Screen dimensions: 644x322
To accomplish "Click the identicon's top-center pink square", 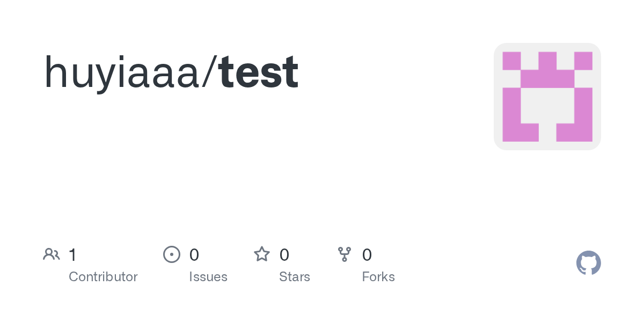I will tap(547, 61).
